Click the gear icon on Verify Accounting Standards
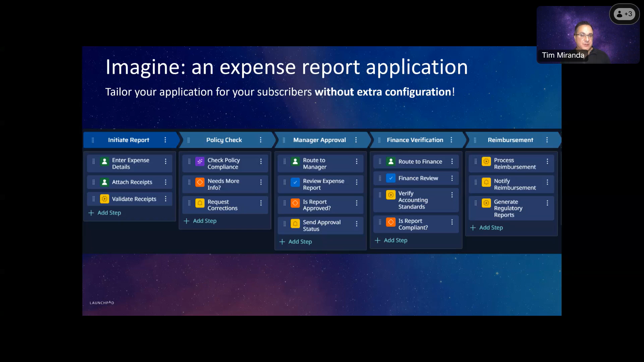This screenshot has height=362, width=644. pos(391,195)
